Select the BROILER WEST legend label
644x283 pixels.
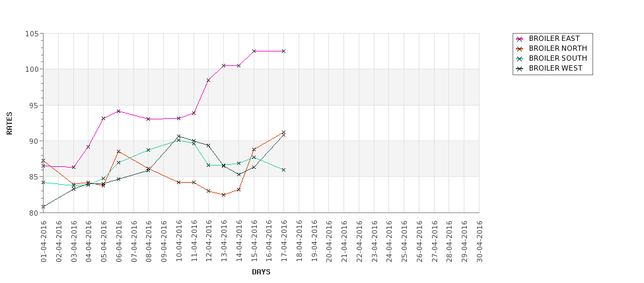click(555, 68)
